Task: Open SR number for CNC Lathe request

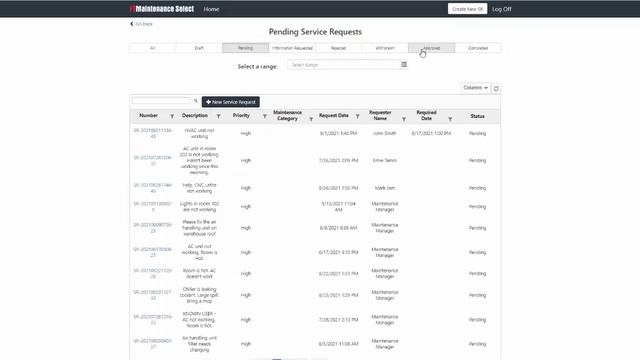Action: pyautogui.click(x=153, y=188)
